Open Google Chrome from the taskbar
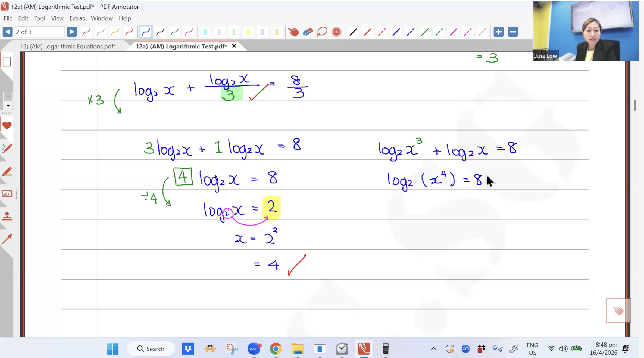644x358 pixels. click(276, 349)
